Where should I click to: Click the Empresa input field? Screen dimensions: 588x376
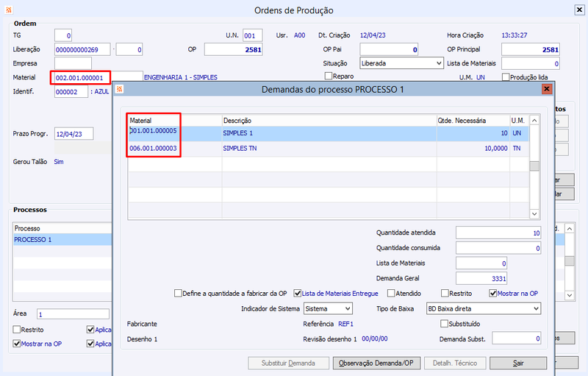[73, 63]
